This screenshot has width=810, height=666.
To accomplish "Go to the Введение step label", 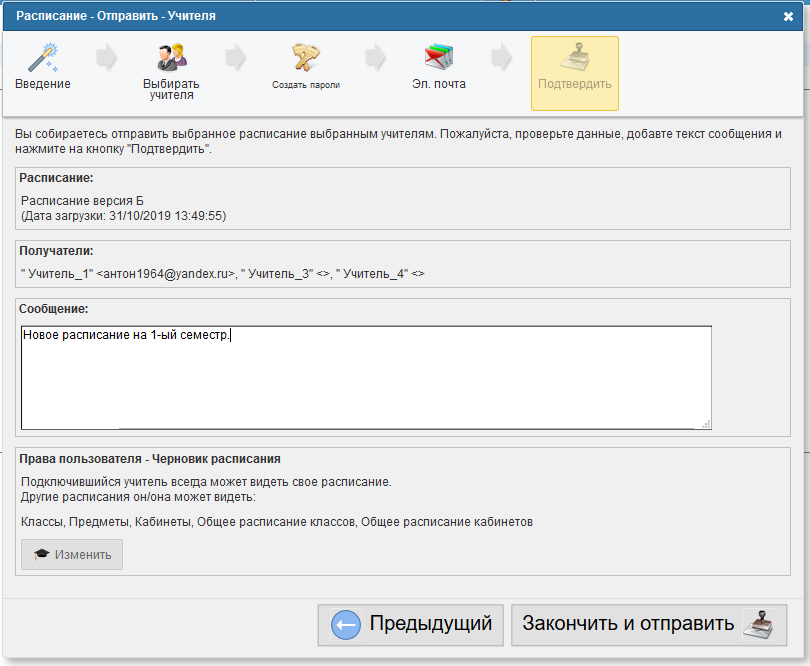I will click(x=42, y=84).
